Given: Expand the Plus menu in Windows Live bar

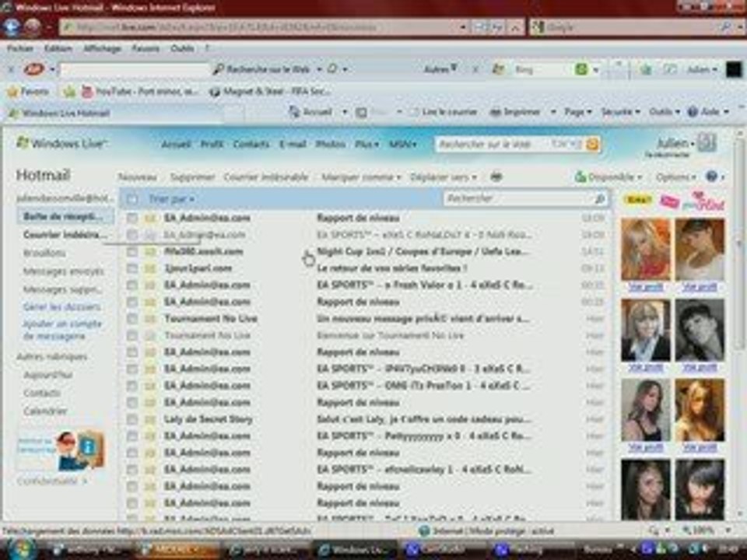Looking at the screenshot, I should (366, 144).
